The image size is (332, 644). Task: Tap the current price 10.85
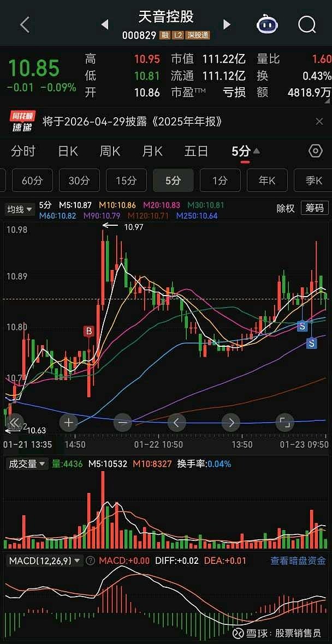point(34,68)
